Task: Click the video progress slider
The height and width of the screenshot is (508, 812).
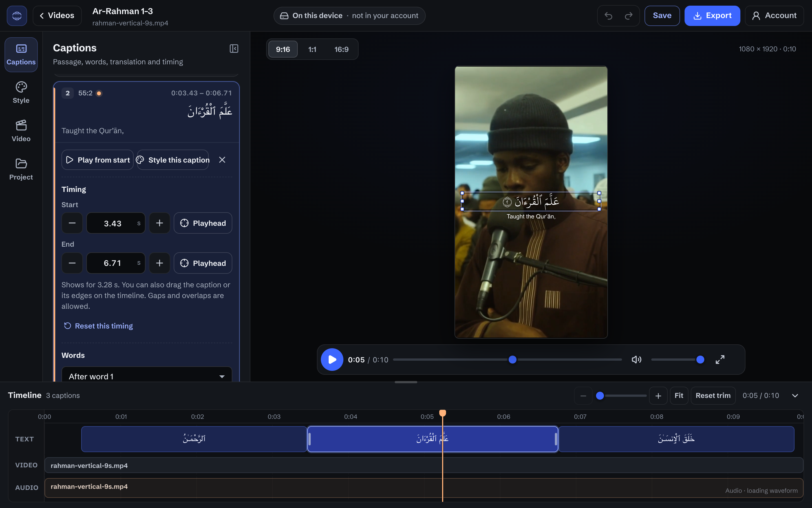Action: tap(507, 360)
